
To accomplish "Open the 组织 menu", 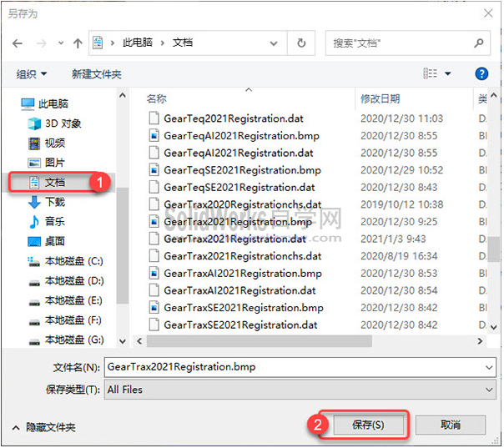I will [x=32, y=74].
